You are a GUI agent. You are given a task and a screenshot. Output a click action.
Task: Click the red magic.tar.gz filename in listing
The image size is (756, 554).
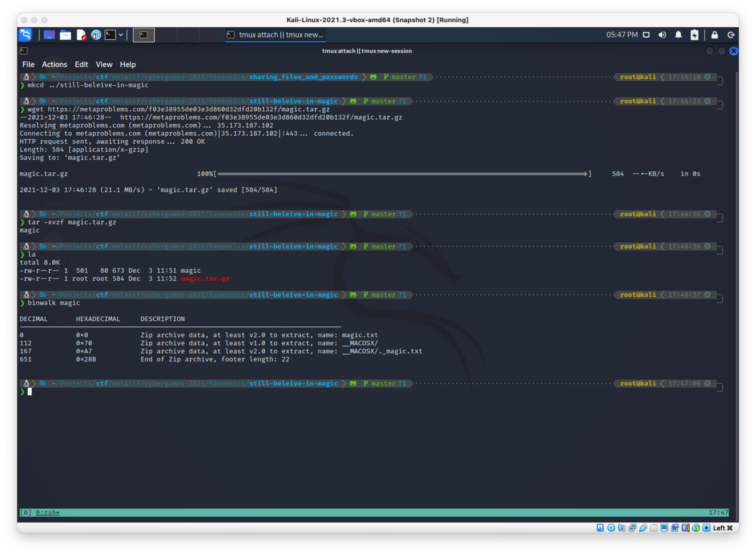point(205,279)
